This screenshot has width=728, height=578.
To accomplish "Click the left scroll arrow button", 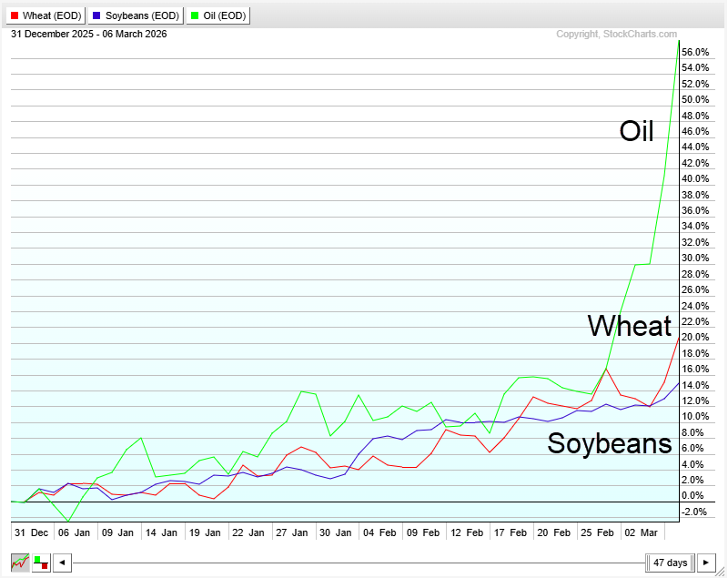I will click(x=61, y=563).
